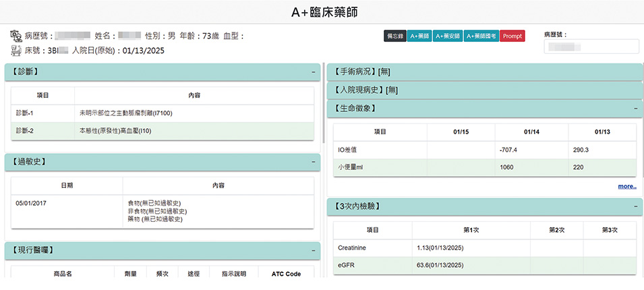
Task: Click the ATC Code column header
Action: coord(286,274)
